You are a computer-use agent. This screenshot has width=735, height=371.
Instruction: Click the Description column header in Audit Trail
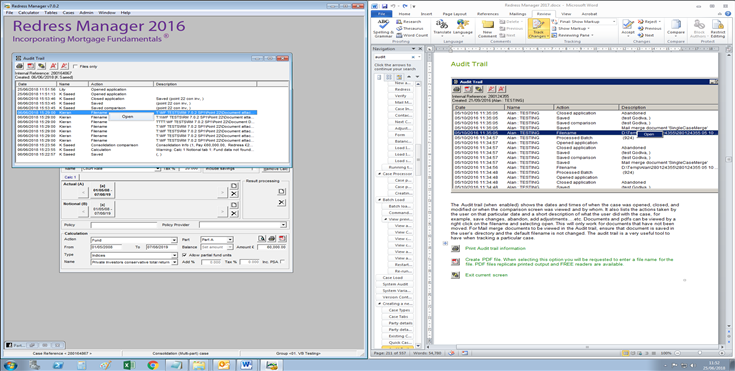point(205,84)
